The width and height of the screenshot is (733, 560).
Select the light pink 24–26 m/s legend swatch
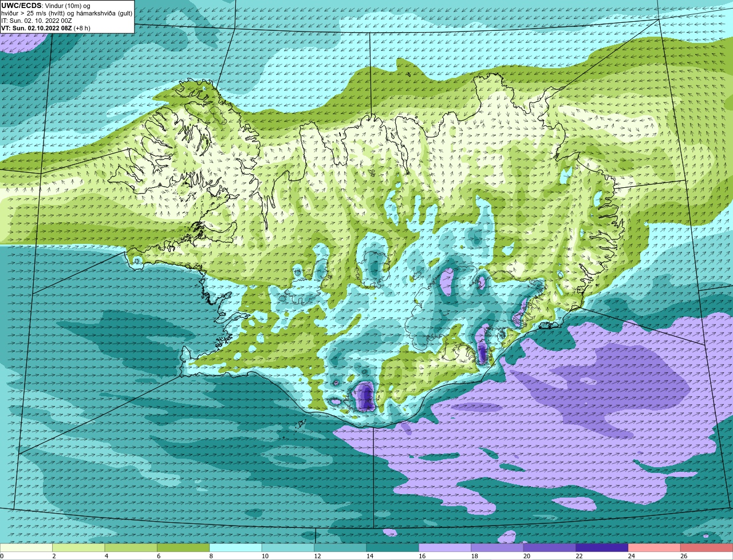point(655,548)
